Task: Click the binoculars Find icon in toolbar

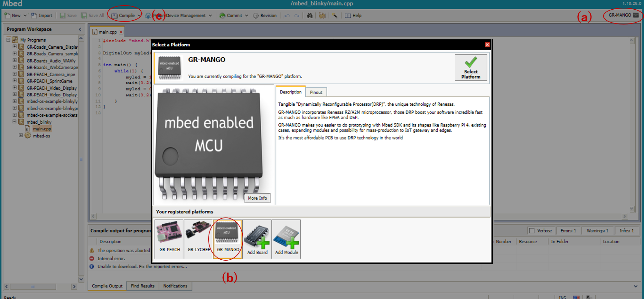Action: click(309, 15)
